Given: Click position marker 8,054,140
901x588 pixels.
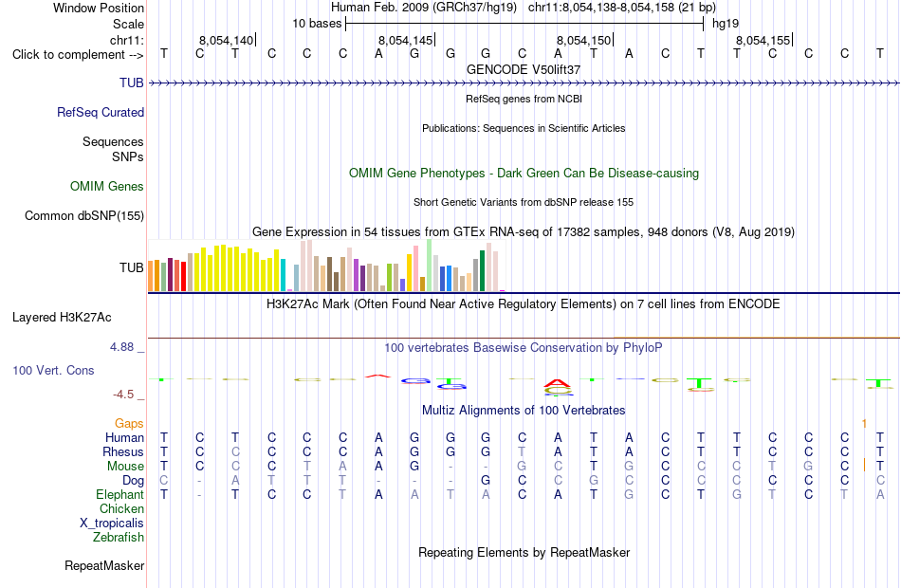Looking at the screenshot, I should [227, 40].
